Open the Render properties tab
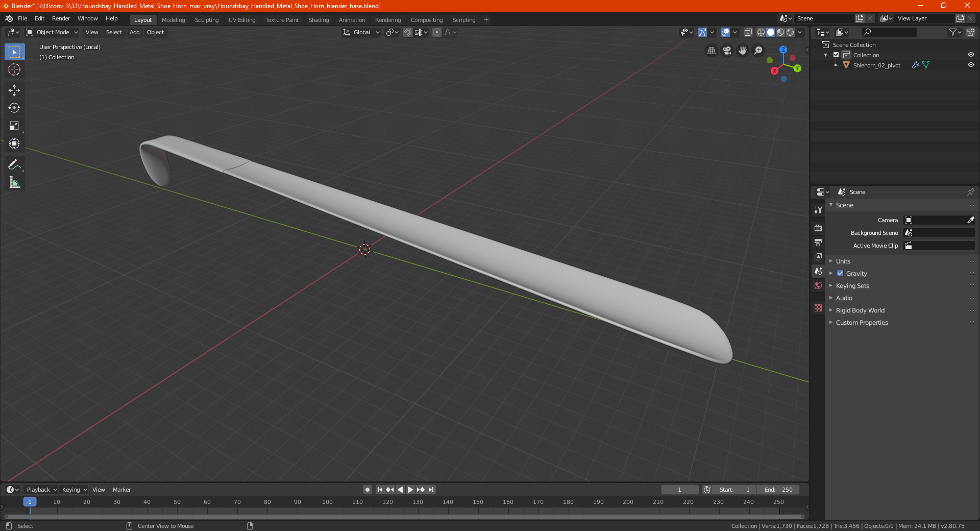Image resolution: width=980 pixels, height=531 pixels. click(x=818, y=228)
